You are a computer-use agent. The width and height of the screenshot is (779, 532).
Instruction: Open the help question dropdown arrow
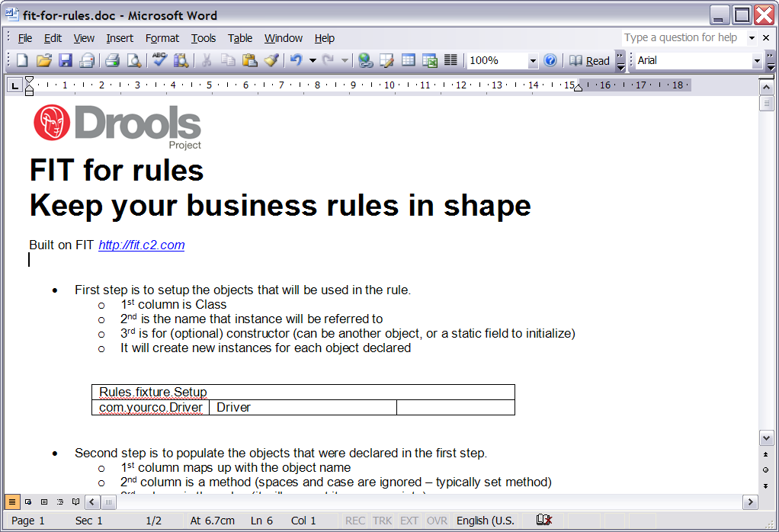[x=752, y=38]
